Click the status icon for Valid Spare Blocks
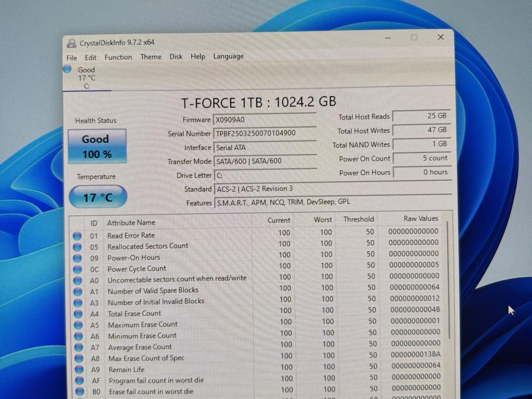Viewport: 532px width, 399px height. click(78, 292)
